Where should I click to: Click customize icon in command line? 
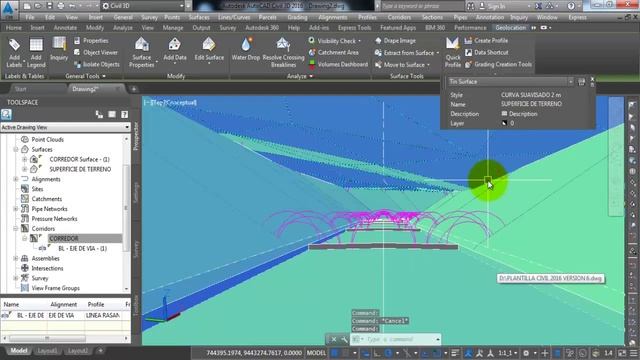[344, 339]
